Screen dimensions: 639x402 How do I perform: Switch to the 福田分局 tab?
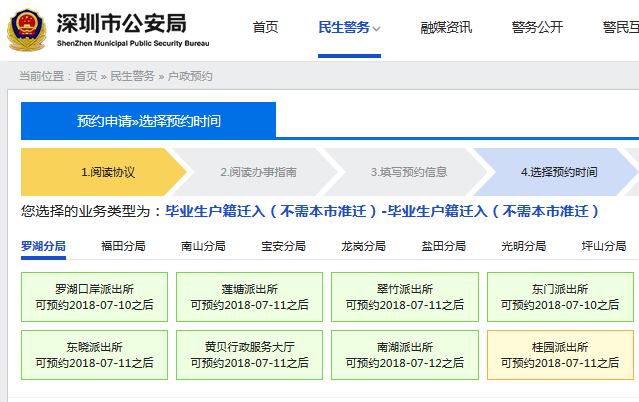coord(123,246)
